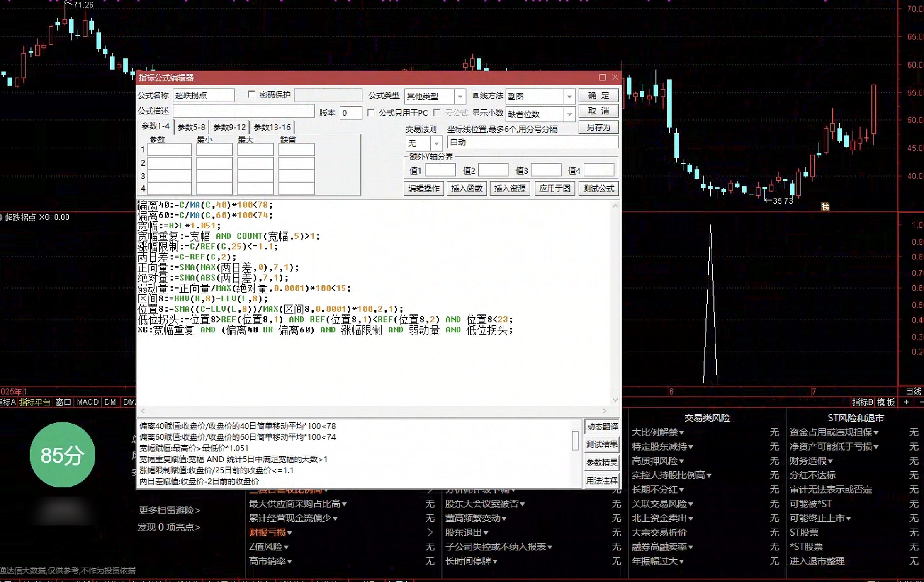
Task: Expand the 董高频繁变动 item
Action: pyautogui.click(x=476, y=519)
